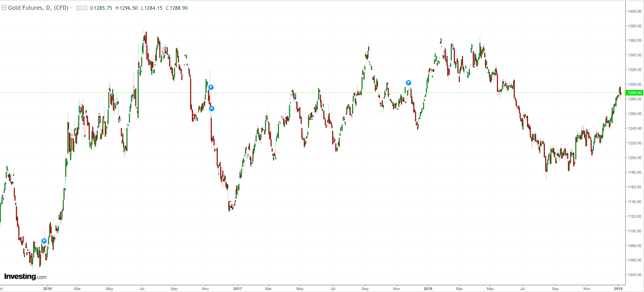Click the upper P marker at November 2016
This screenshot has height=292, width=644.
tap(211, 87)
